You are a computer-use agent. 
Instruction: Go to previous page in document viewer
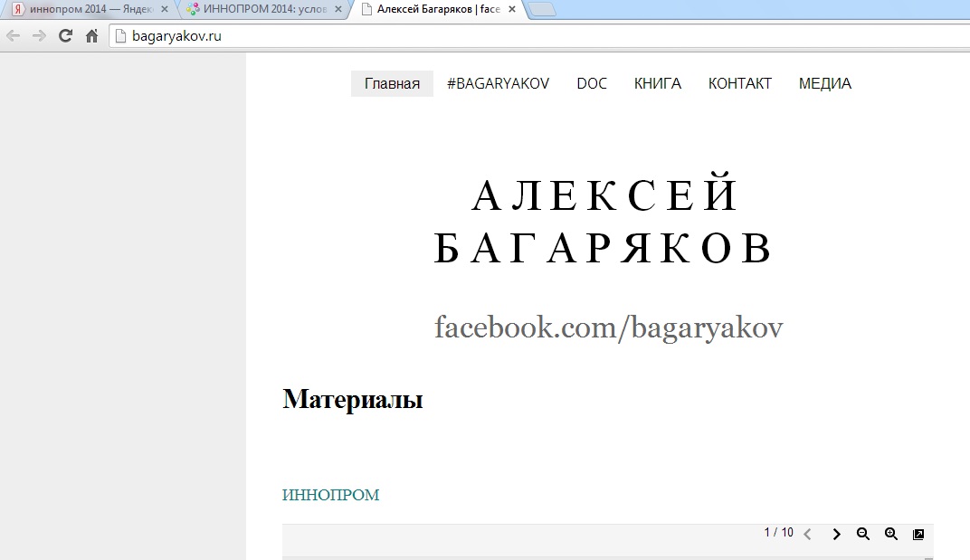pos(808,535)
